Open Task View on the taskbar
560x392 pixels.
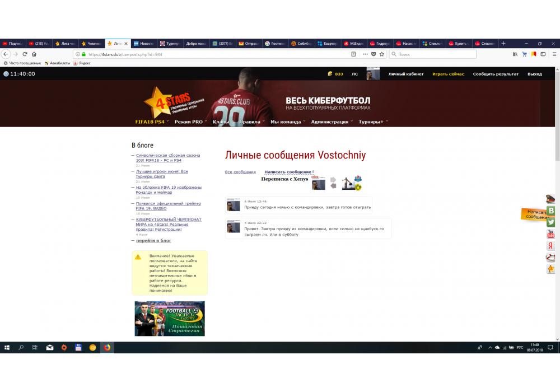coord(35,347)
